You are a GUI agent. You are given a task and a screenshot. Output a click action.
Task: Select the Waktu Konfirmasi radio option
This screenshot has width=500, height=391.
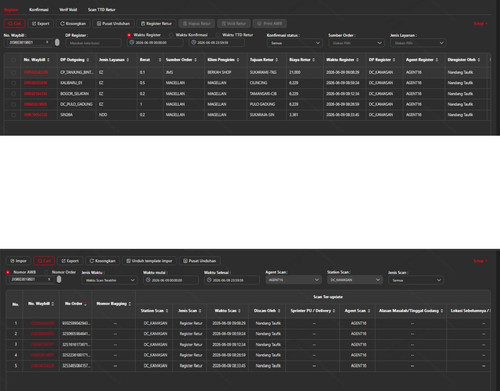coord(171,35)
